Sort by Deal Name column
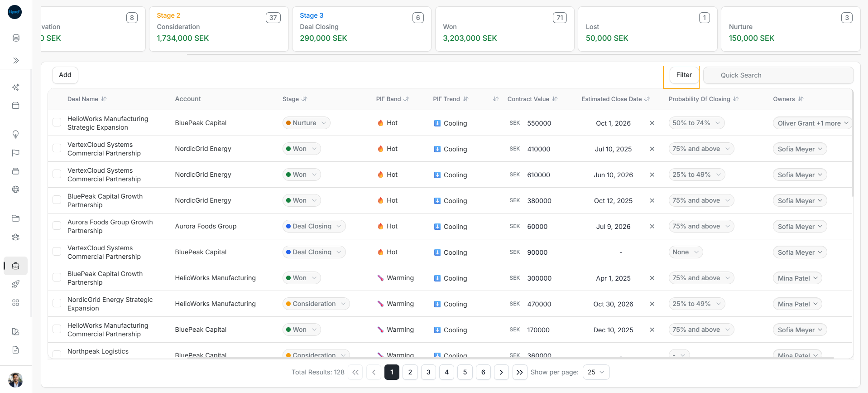The image size is (868, 393). [x=104, y=99]
